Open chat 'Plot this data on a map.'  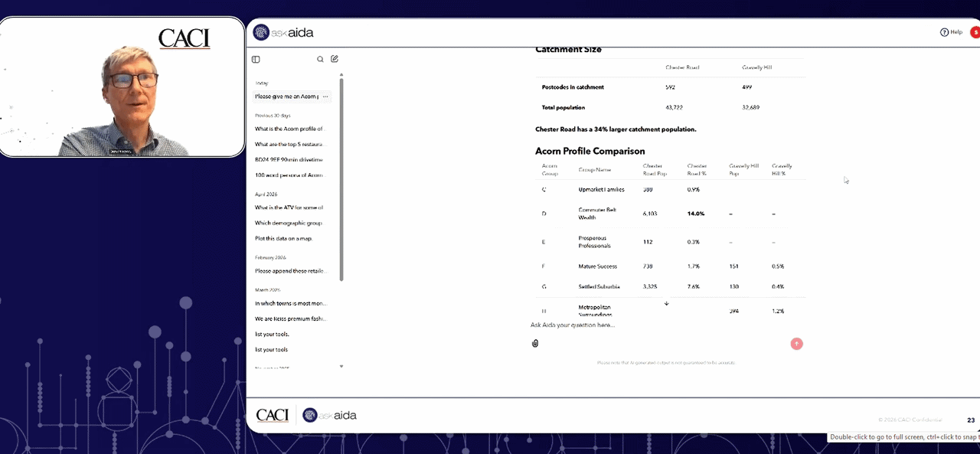click(284, 238)
